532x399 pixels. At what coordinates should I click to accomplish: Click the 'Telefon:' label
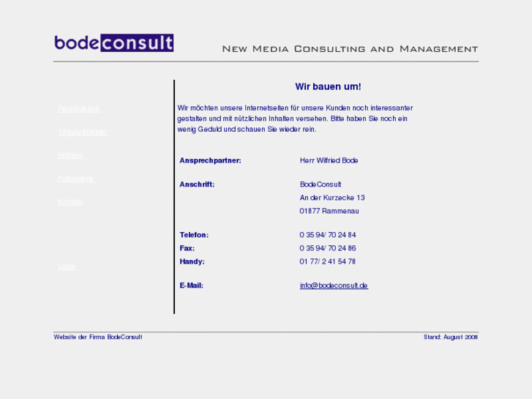(x=194, y=235)
